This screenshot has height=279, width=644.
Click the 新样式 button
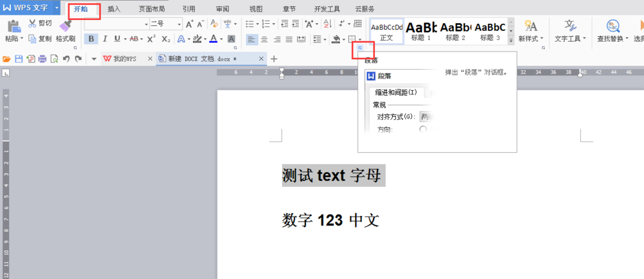(x=531, y=31)
